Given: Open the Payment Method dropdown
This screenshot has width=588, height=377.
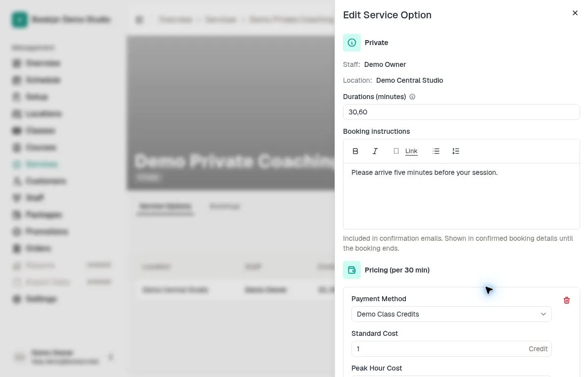Looking at the screenshot, I should click(451, 314).
